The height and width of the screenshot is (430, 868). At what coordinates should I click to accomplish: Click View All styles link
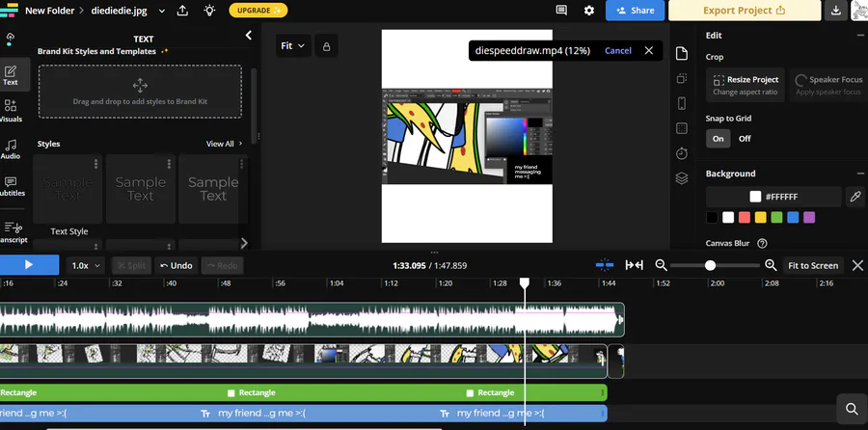(x=224, y=144)
